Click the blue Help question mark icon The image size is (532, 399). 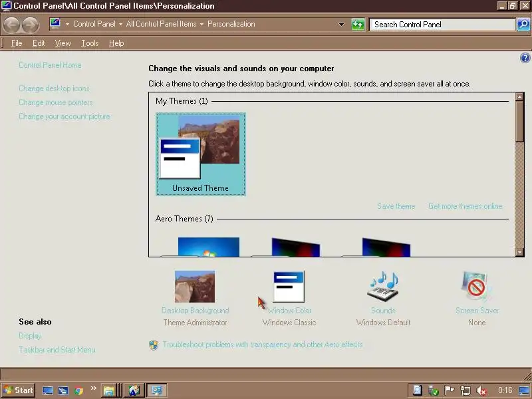tap(525, 58)
